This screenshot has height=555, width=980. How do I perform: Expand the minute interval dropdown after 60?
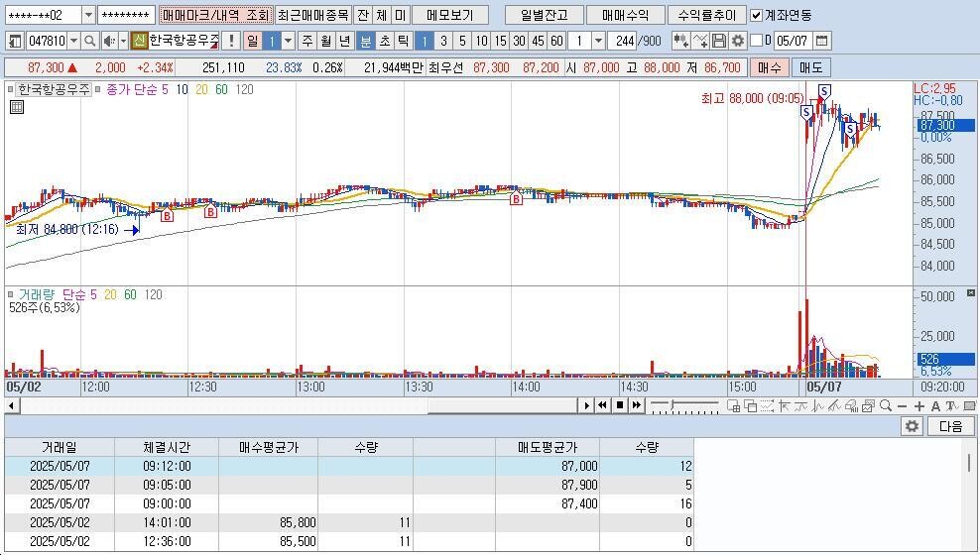pyautogui.click(x=598, y=41)
